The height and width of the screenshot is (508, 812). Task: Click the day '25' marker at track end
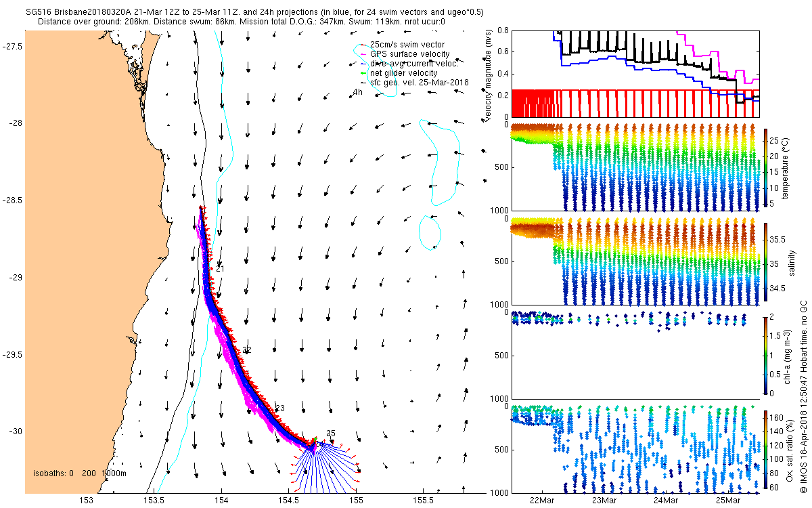(x=331, y=433)
